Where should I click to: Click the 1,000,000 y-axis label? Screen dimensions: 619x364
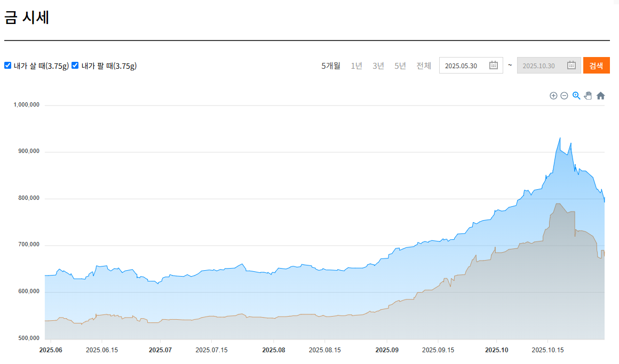coord(27,105)
